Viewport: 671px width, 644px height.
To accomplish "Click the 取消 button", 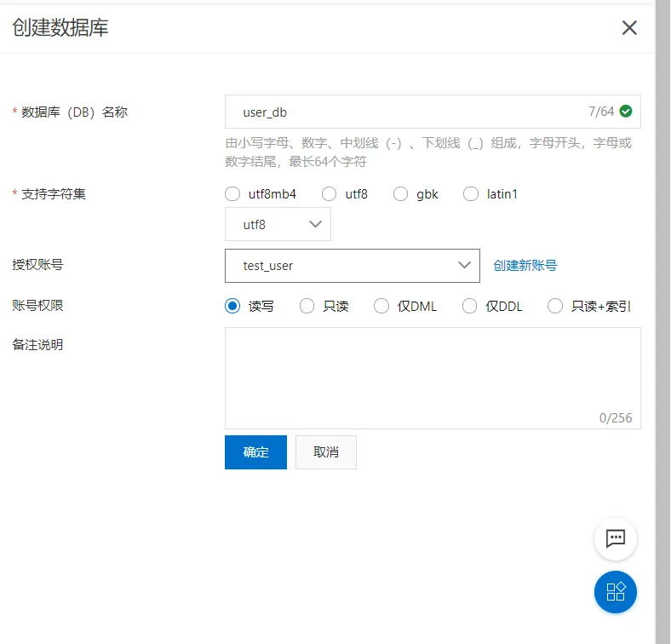I will 325,452.
